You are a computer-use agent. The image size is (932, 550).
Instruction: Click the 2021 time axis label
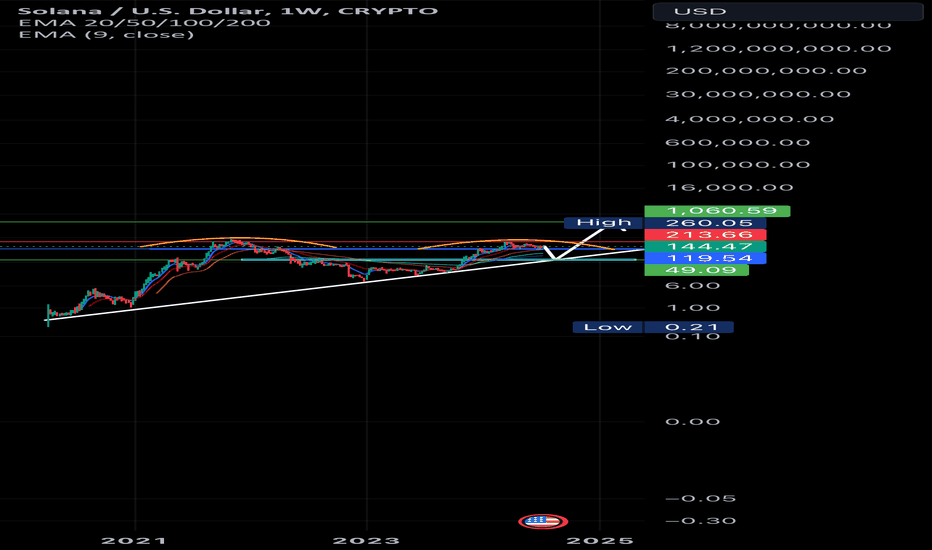(133, 541)
